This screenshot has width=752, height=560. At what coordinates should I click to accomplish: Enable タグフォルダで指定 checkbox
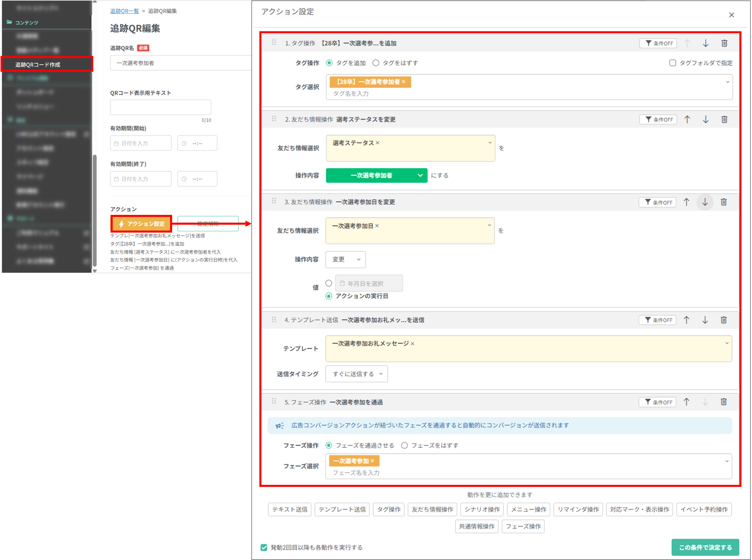click(x=672, y=63)
